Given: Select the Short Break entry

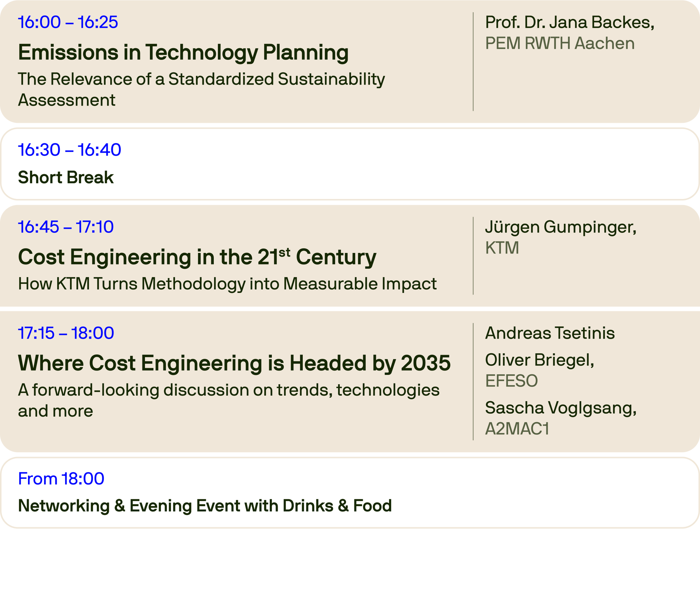Looking at the screenshot, I should [66, 177].
